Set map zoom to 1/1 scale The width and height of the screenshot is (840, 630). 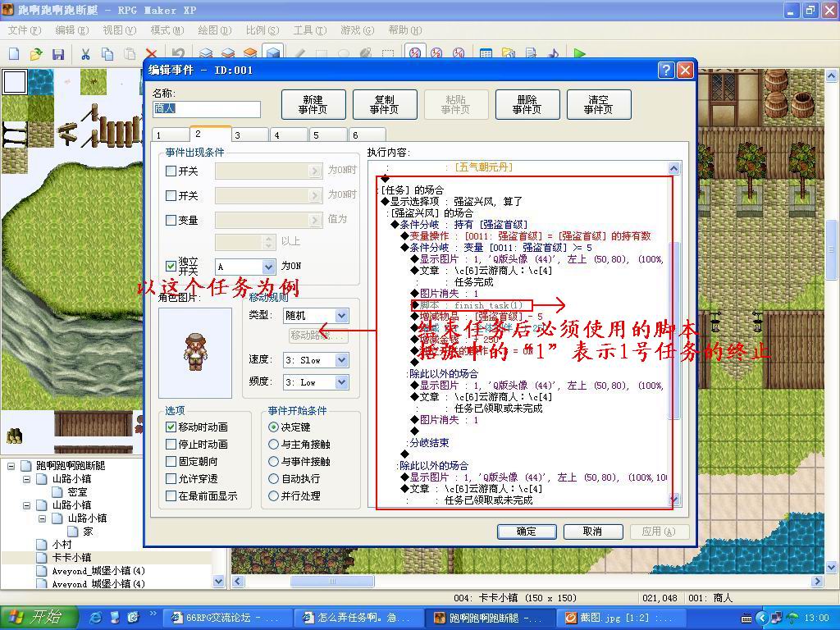pos(415,52)
